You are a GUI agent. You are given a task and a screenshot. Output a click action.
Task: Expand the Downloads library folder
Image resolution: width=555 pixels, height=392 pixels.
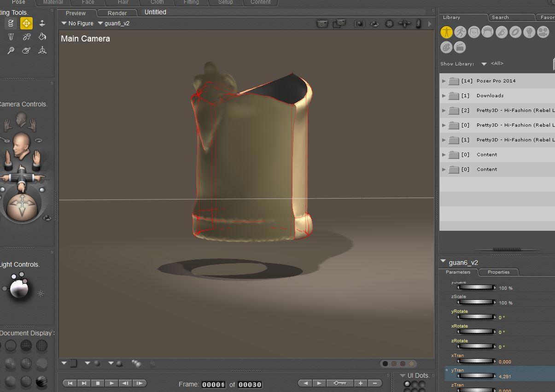pos(444,96)
